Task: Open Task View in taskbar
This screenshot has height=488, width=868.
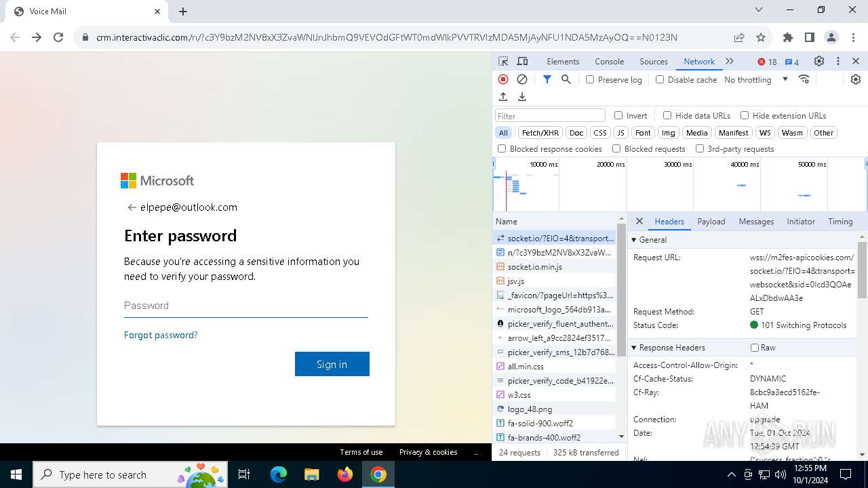Action: click(x=244, y=474)
